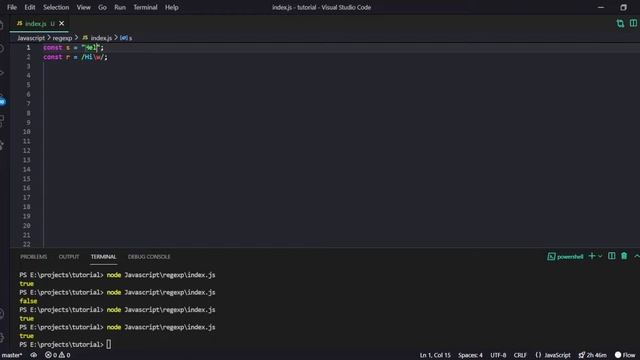Click Ln 1, Col 15 cursor position

(x=435, y=355)
